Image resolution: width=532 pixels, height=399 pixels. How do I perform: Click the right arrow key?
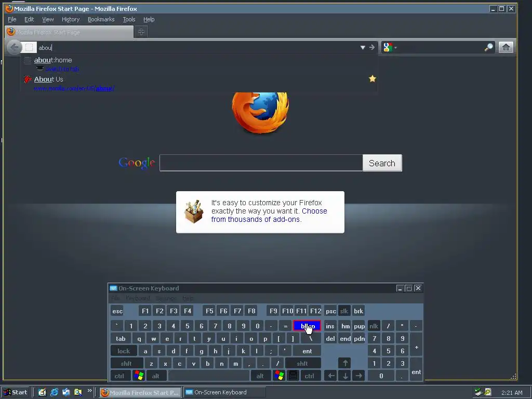[358, 376]
